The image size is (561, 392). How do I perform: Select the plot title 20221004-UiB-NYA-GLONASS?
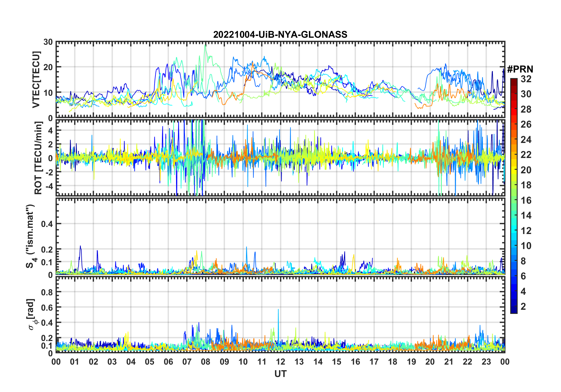(280, 35)
